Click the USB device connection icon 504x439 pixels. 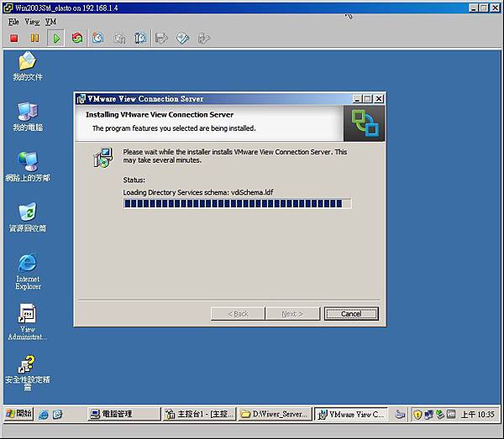click(x=204, y=39)
